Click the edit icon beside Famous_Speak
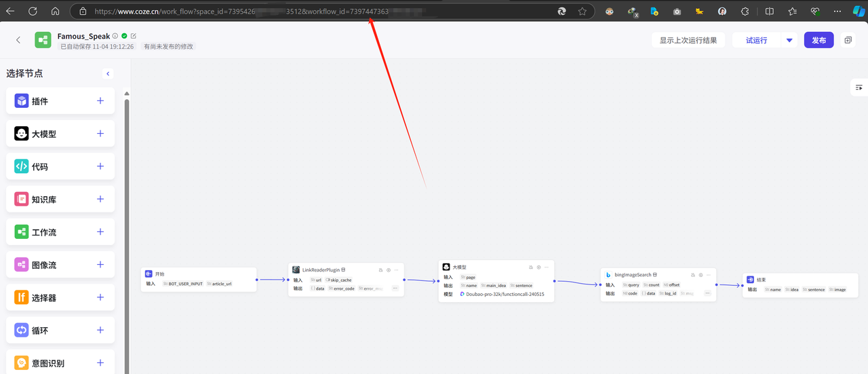 coord(134,36)
